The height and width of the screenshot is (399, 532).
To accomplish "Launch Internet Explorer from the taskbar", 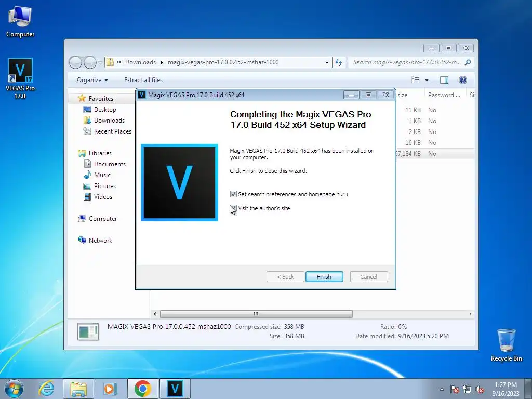I will point(46,389).
